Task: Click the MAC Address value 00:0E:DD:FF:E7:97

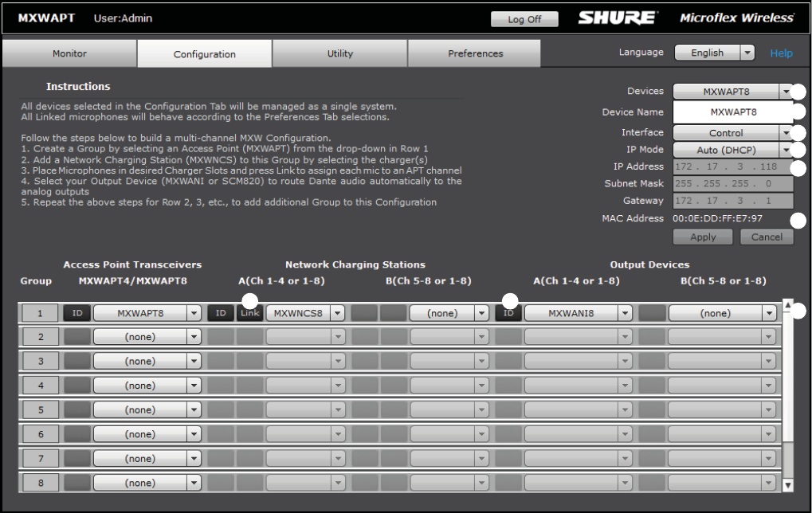Action: pyautogui.click(x=717, y=218)
